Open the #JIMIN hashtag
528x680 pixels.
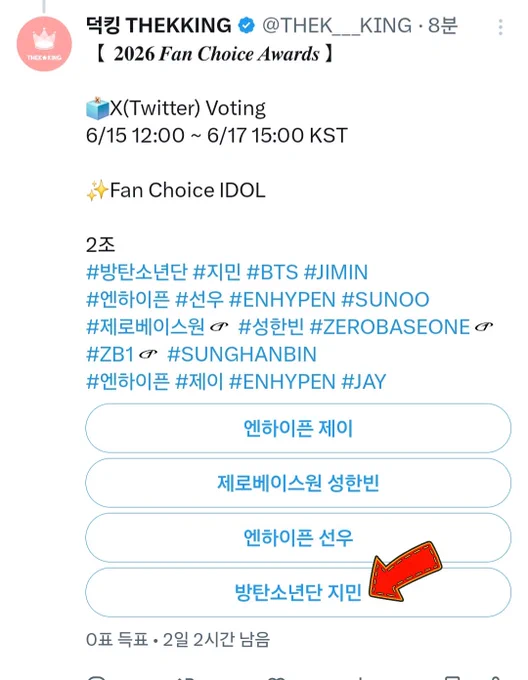(336, 272)
